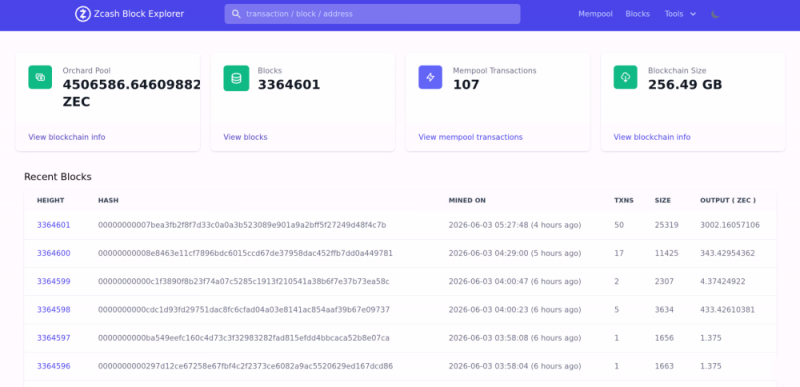800x387 pixels.
Task: Click the 256.49 GB blockchain size value
Action: [x=685, y=85]
